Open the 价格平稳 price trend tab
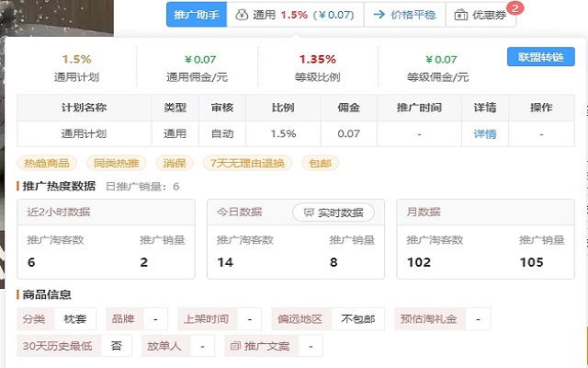588x368 pixels. pos(404,15)
